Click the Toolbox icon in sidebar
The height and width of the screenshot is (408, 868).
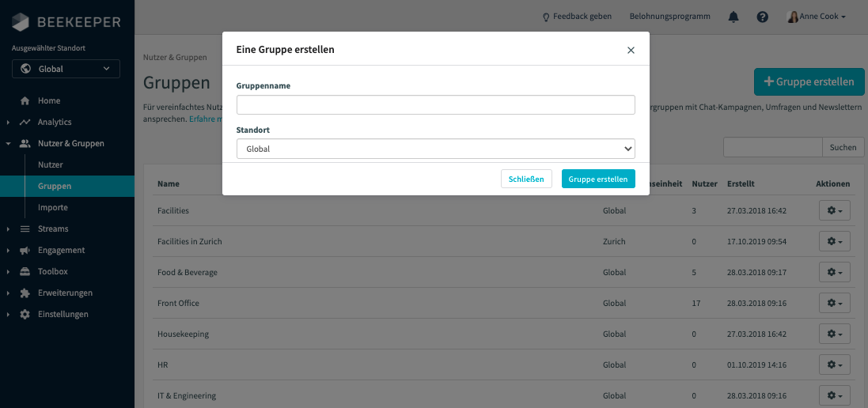[25, 272]
